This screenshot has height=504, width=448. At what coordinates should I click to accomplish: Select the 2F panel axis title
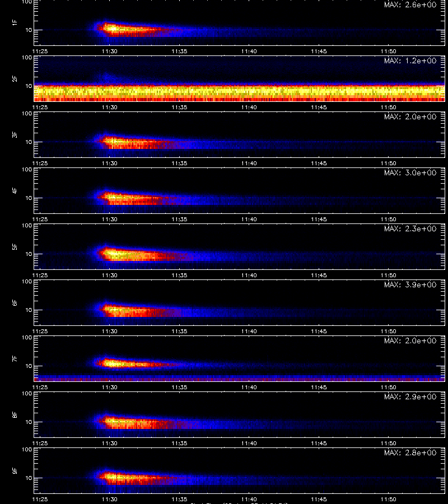pos(15,79)
